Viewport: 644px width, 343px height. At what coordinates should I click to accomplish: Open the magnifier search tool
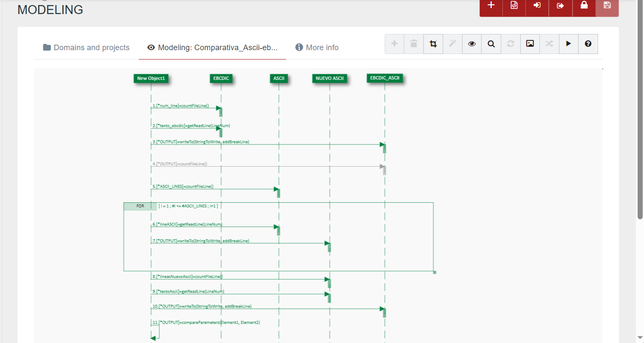[491, 44]
